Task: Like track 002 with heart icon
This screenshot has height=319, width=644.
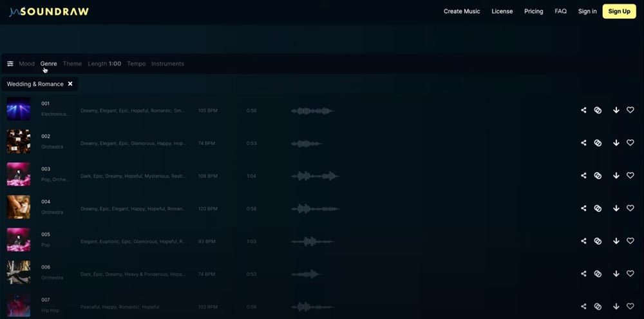Action: coord(630,142)
